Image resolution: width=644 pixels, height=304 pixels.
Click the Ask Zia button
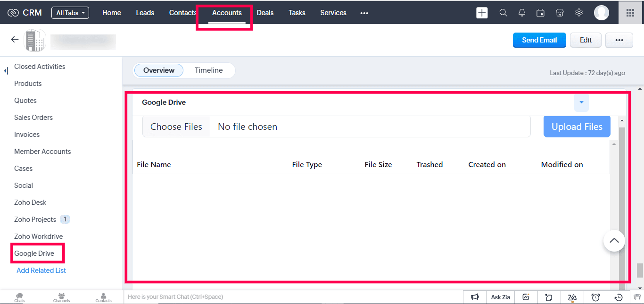[x=500, y=297]
